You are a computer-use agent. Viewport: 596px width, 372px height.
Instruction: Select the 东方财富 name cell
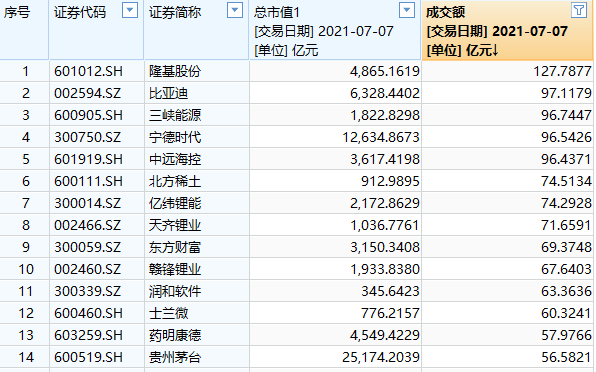(197, 247)
